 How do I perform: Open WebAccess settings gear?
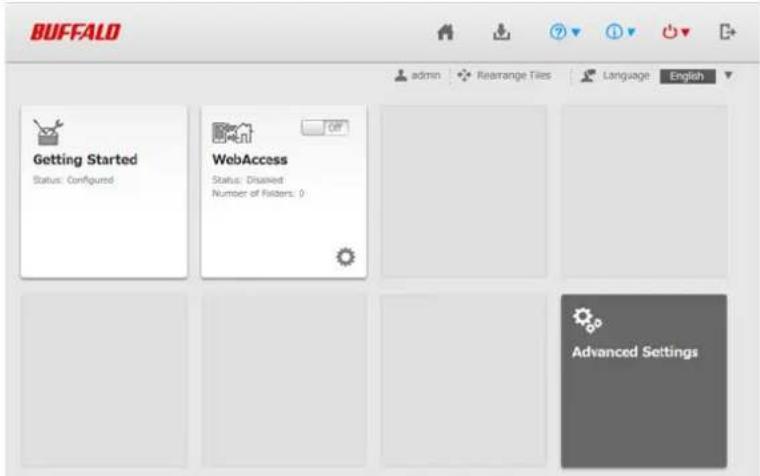point(346,257)
